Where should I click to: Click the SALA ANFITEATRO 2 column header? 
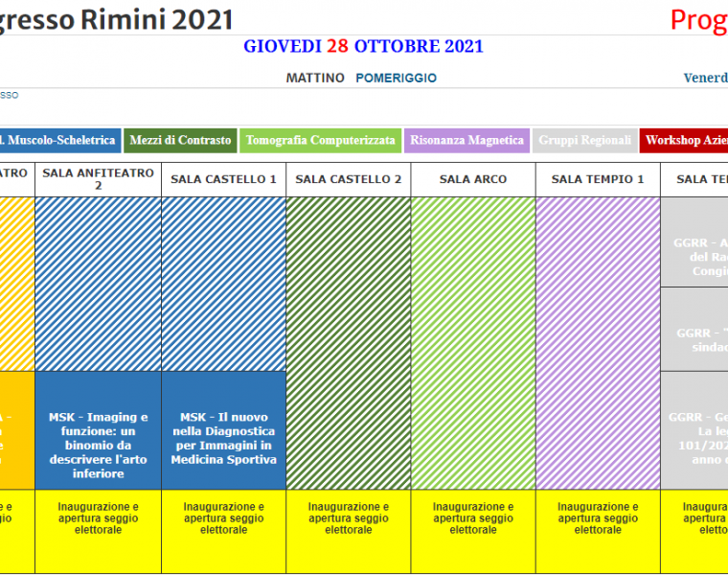pyautogui.click(x=98, y=179)
